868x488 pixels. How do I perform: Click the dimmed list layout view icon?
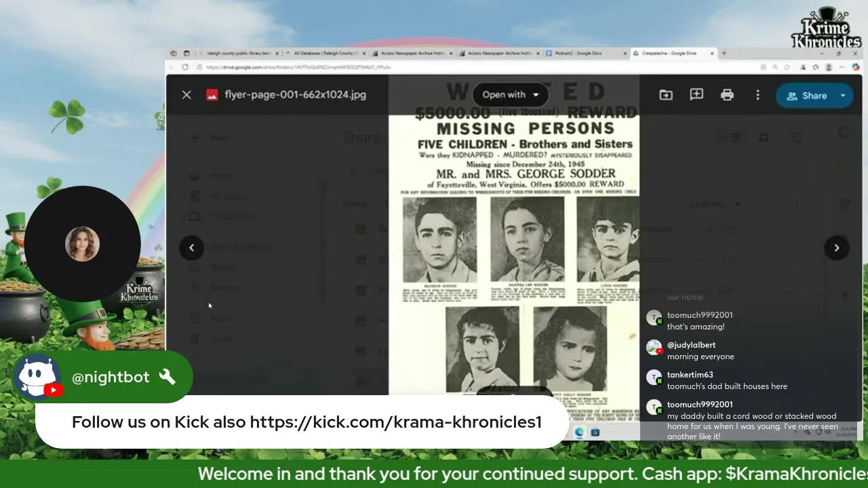736,138
